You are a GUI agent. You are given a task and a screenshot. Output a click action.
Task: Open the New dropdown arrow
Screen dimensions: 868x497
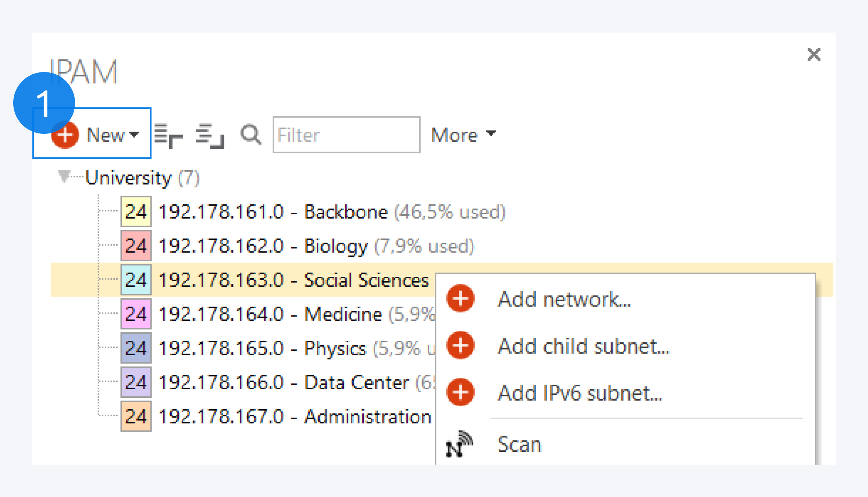[x=134, y=135]
